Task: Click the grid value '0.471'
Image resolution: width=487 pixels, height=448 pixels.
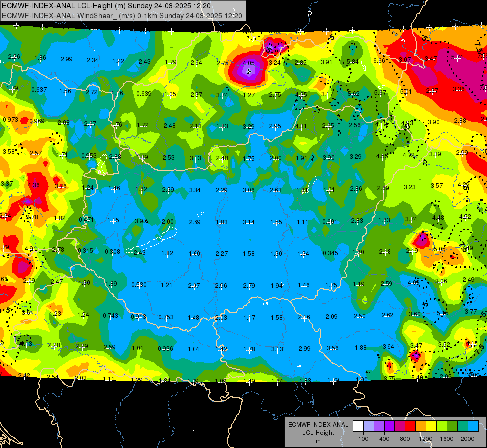Action: point(86,219)
